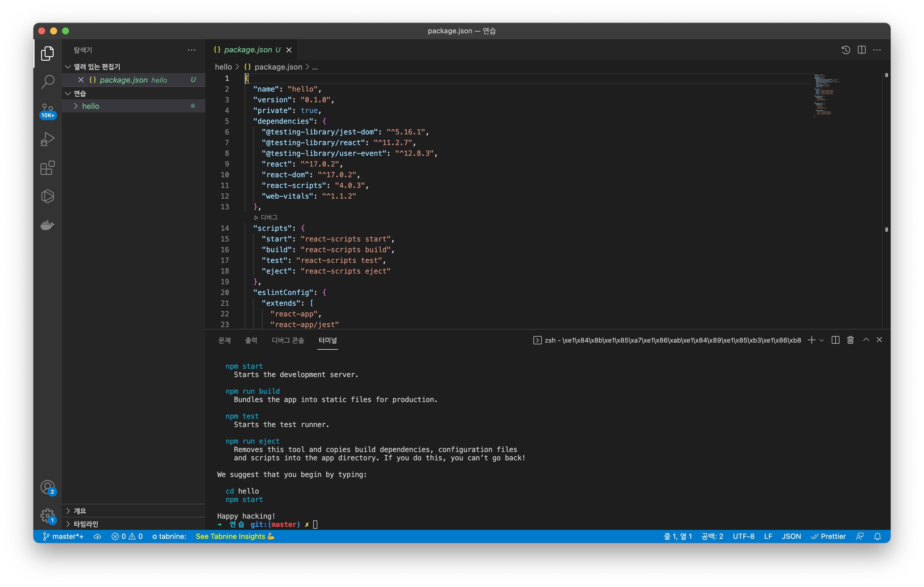Split the terminal pane
Screen dimensions: 924x587
(x=835, y=340)
